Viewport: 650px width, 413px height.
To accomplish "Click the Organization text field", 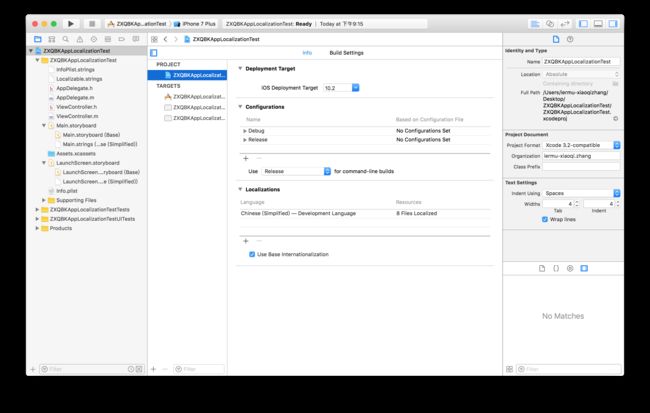I will coord(582,156).
